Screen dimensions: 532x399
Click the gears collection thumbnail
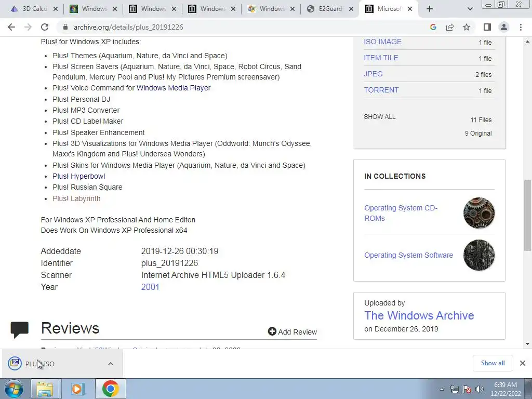coord(478,212)
